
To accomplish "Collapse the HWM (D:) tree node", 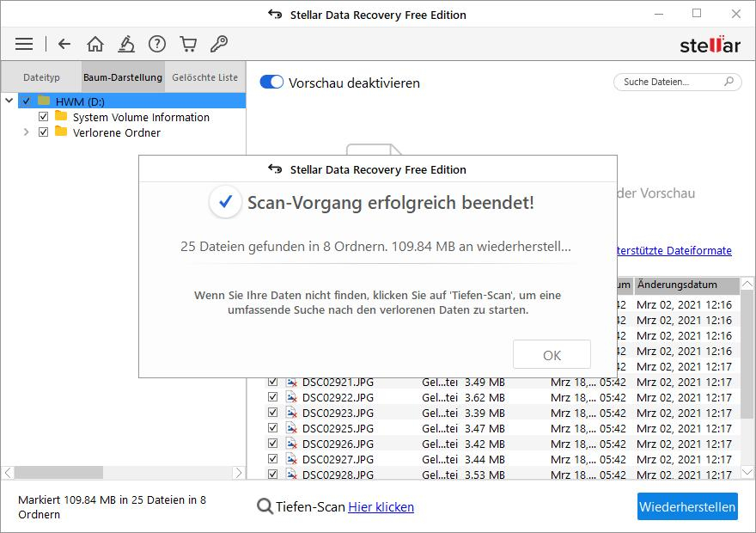I will pyautogui.click(x=9, y=101).
